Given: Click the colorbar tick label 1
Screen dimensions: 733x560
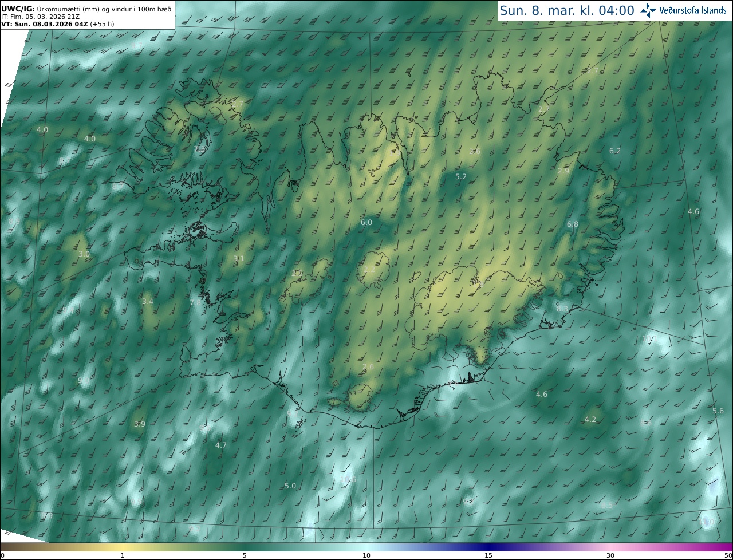Looking at the screenshot, I should (123, 556).
